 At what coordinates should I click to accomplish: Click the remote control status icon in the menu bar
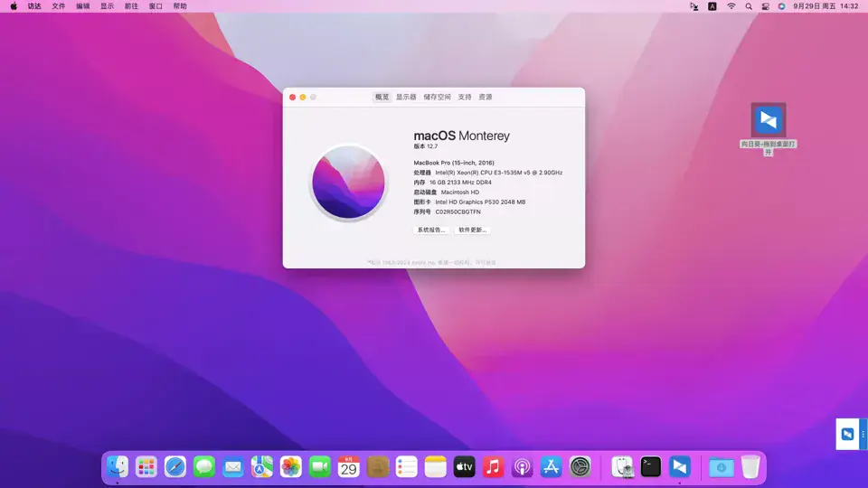pyautogui.click(x=693, y=6)
